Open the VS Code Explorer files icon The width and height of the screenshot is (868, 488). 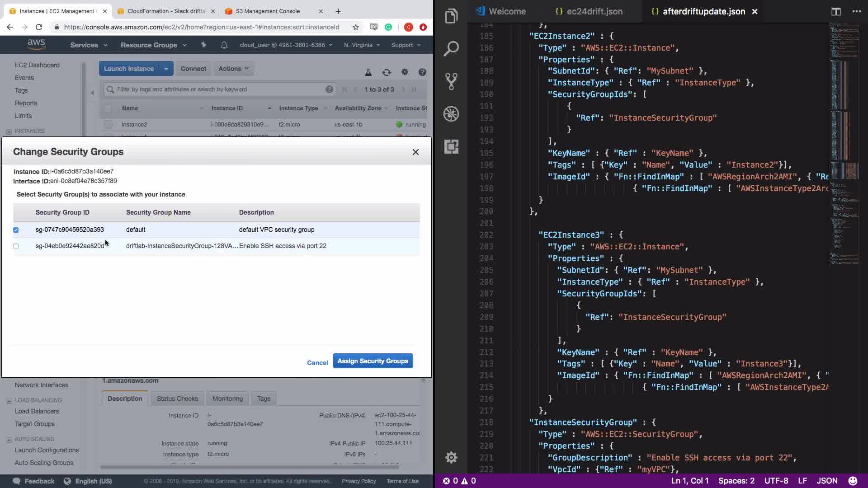(x=451, y=16)
